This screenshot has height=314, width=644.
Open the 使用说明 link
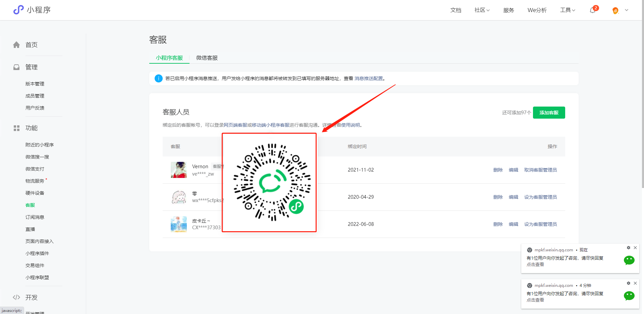click(351, 125)
